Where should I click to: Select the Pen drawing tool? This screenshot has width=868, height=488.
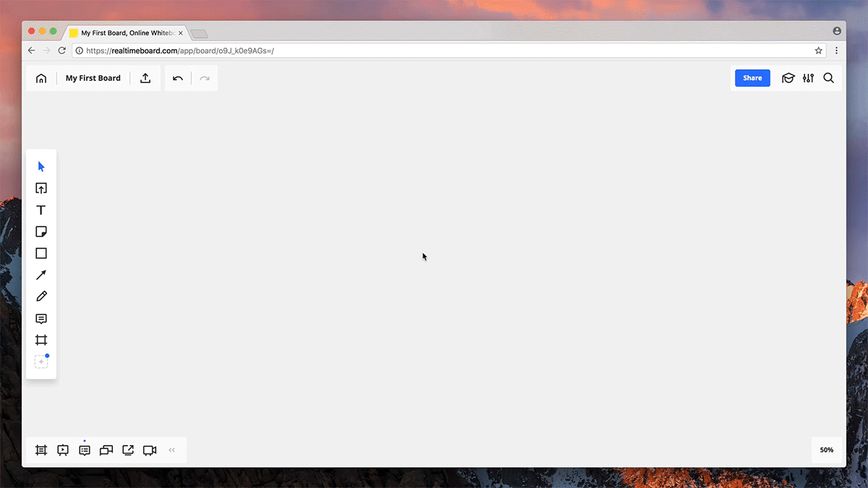pos(41,296)
